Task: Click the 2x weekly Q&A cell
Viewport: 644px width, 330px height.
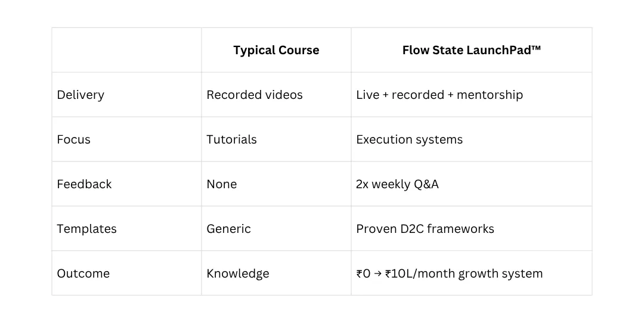Action: pos(472,184)
